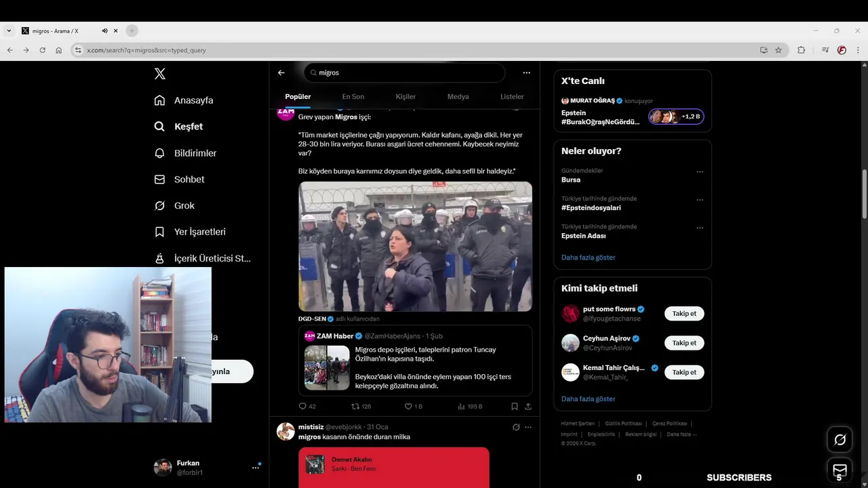Bookmark this page with star icon
This screenshot has height=488, width=868.
click(x=778, y=50)
